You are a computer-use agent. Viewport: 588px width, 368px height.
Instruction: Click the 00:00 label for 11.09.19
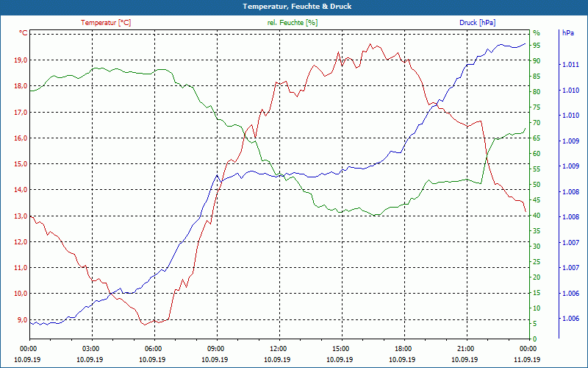tap(528, 349)
